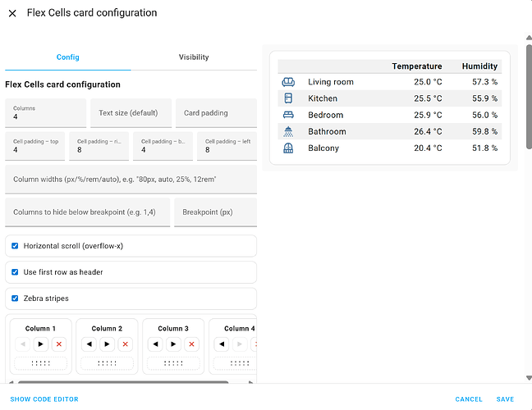Click the Column widths input field
This screenshot has width=532, height=410.
131,179
